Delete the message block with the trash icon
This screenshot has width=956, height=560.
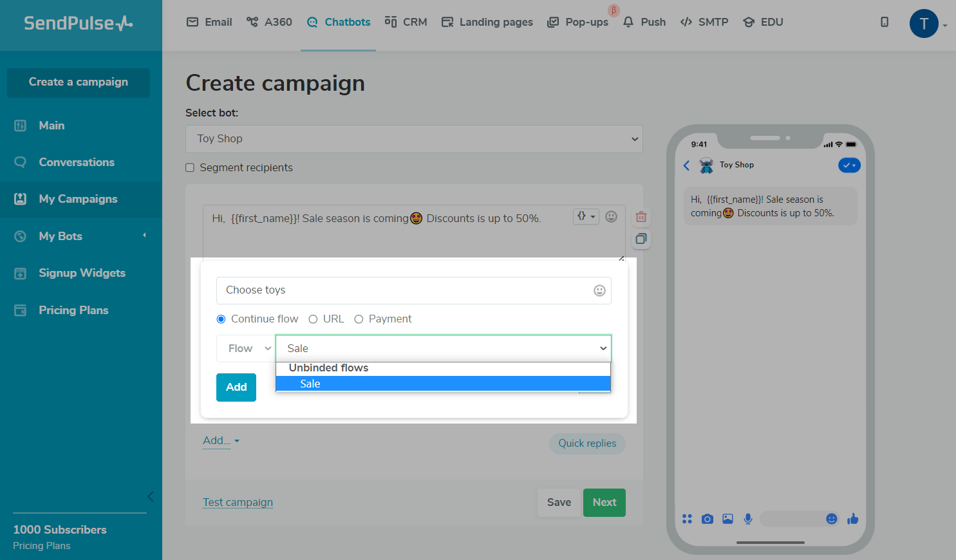tap(641, 217)
